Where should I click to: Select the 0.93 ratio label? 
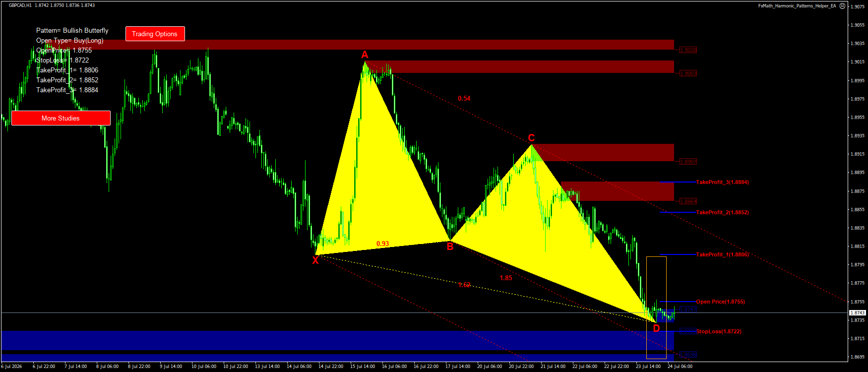382,244
